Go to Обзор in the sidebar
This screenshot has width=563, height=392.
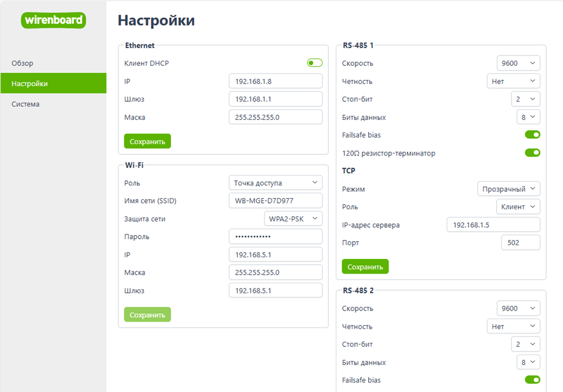click(23, 63)
